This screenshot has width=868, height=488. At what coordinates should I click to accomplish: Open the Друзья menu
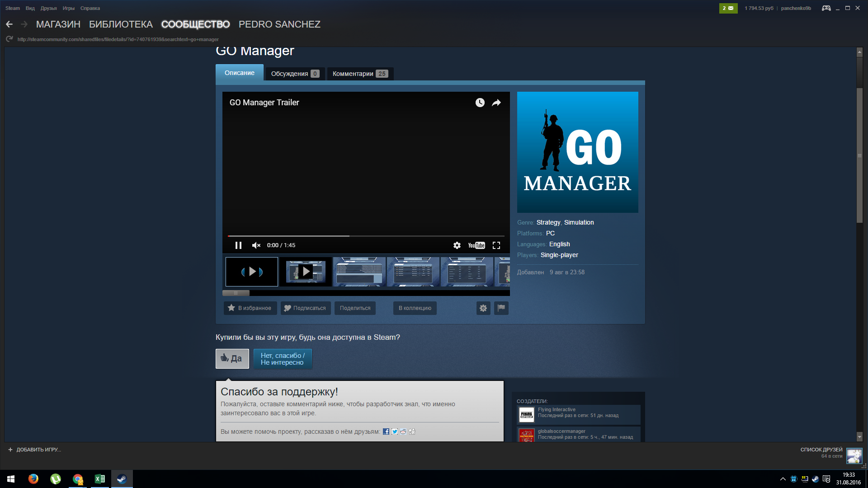click(48, 8)
